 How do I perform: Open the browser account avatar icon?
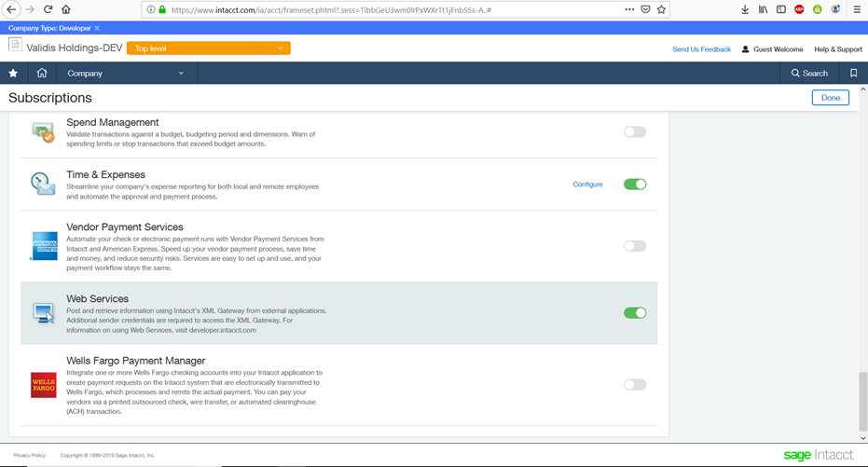click(x=835, y=9)
